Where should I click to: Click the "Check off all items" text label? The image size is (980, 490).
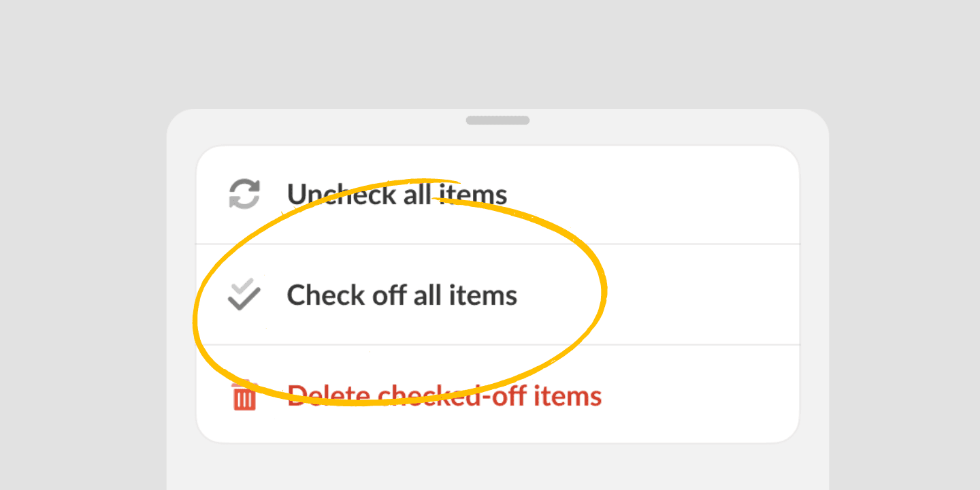pos(402,295)
